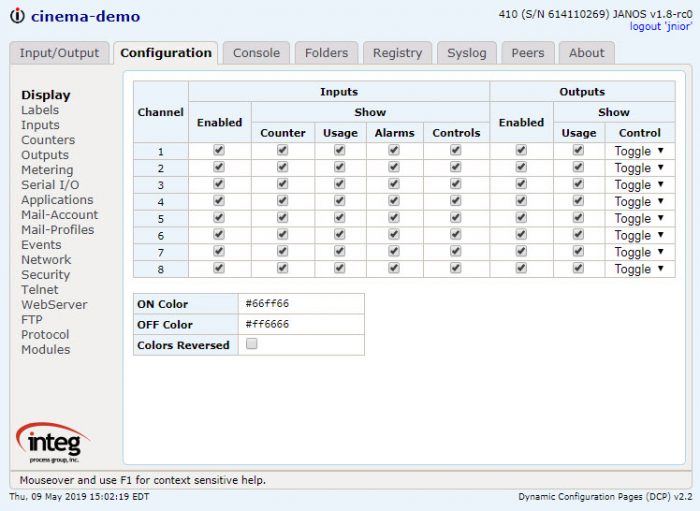
Task: Toggle the Alarms checkbox for channel 4
Action: pyautogui.click(x=394, y=201)
